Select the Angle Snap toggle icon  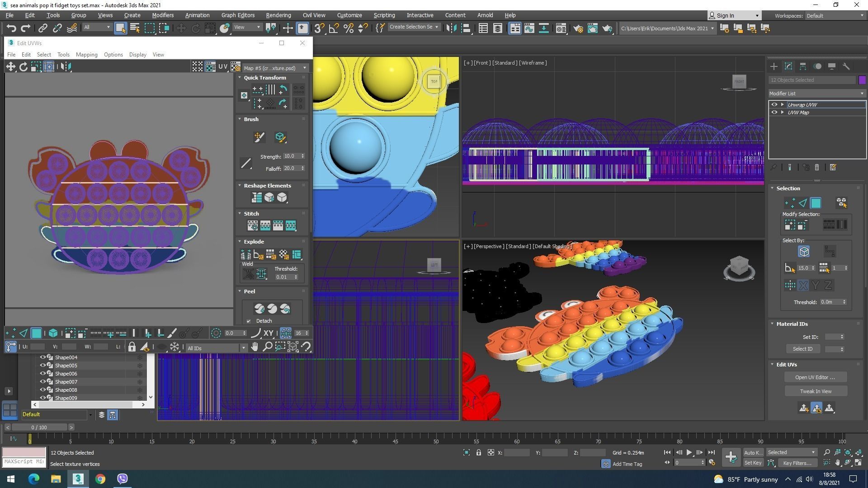click(334, 28)
